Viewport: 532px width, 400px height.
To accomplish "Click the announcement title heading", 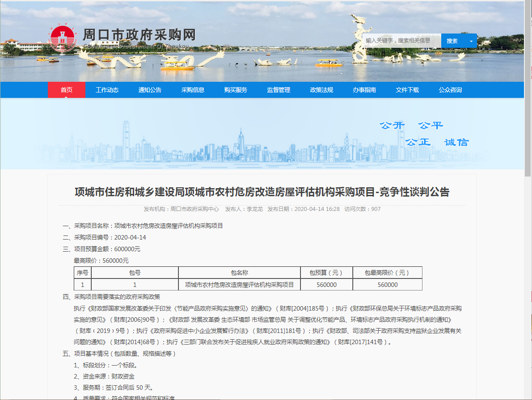I will pos(262,192).
